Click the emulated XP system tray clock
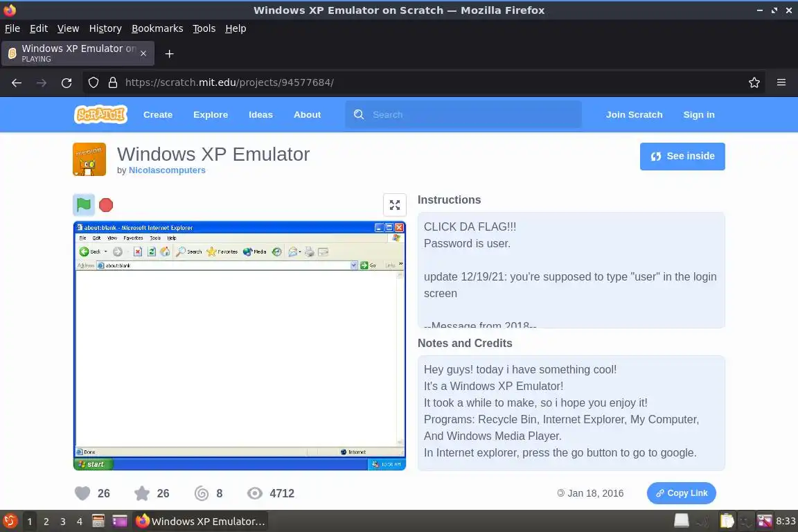798x532 pixels. (391, 464)
